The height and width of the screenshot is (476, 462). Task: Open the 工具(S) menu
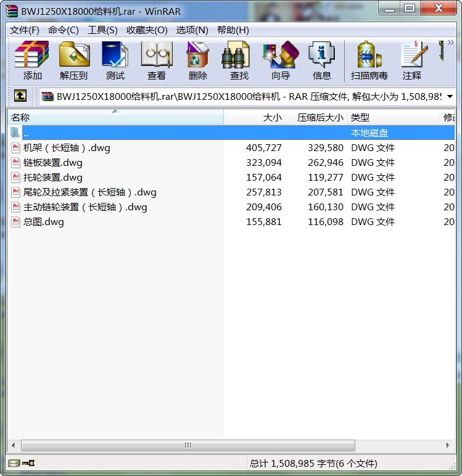click(102, 30)
